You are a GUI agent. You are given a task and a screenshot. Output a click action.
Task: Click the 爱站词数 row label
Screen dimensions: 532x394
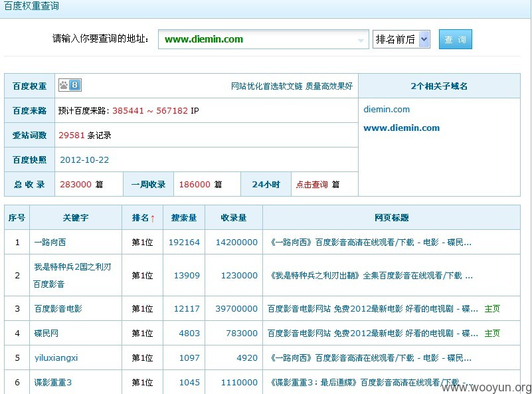(x=29, y=135)
